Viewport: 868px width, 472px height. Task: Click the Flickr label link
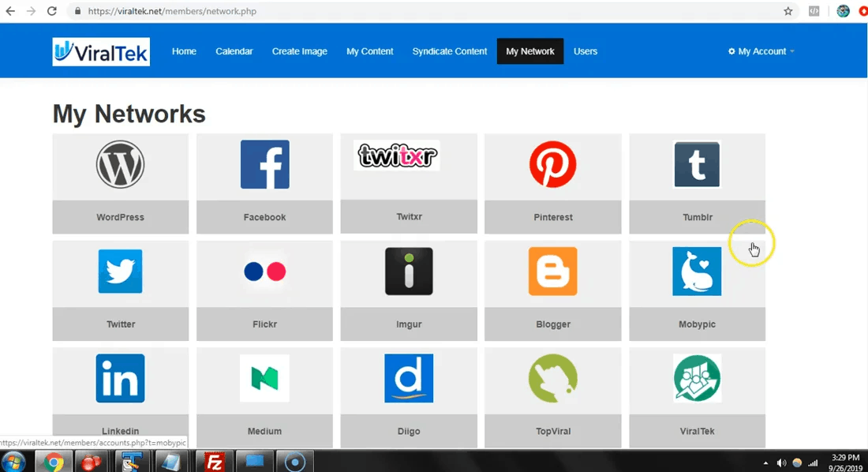click(264, 324)
